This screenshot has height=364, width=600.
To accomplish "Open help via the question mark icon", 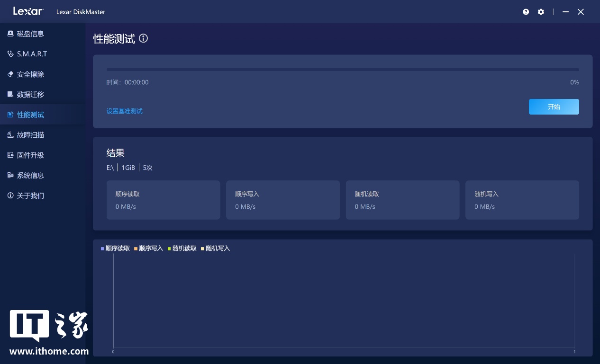I will 526,12.
